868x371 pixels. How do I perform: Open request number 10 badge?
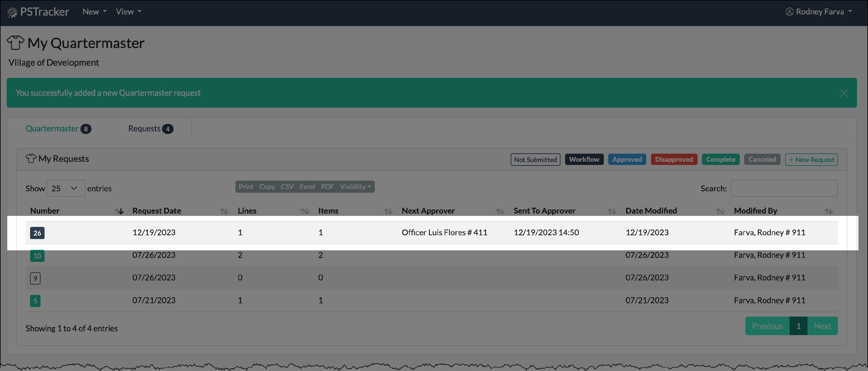(x=37, y=256)
